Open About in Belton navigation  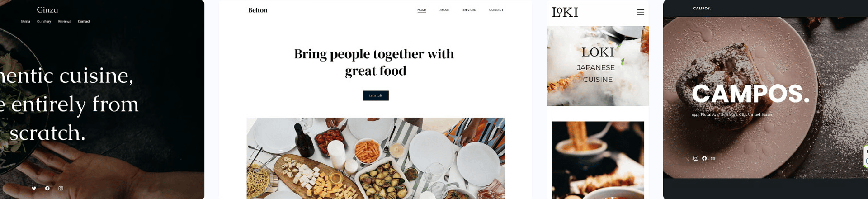pos(444,10)
